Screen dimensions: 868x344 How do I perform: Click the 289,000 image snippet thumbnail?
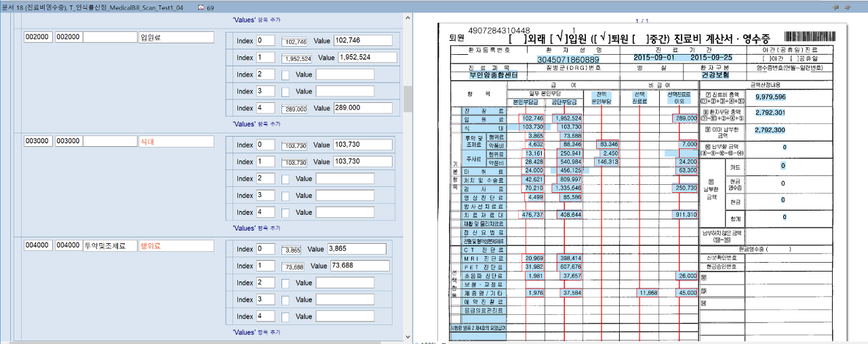click(294, 108)
